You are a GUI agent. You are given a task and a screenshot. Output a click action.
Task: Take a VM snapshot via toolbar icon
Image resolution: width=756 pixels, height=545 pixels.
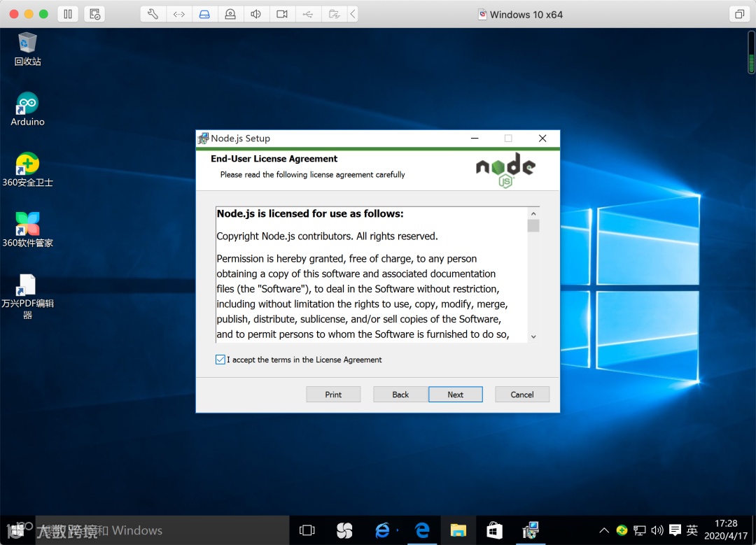click(x=94, y=14)
